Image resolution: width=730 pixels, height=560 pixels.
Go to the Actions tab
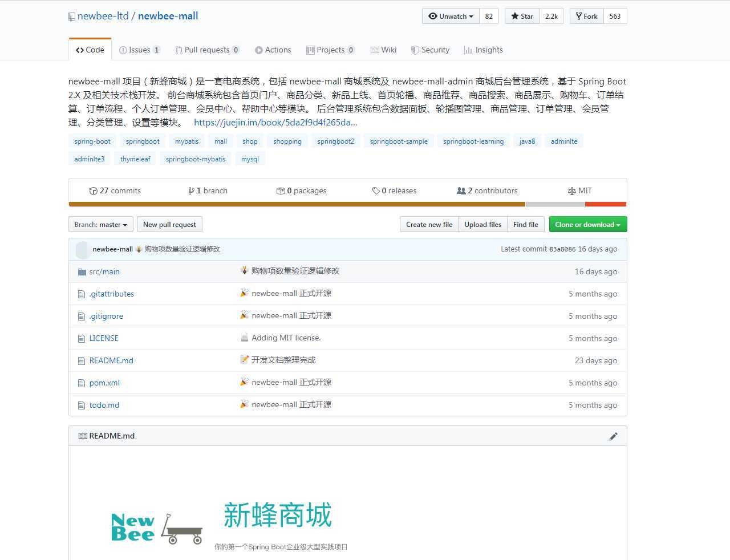273,50
